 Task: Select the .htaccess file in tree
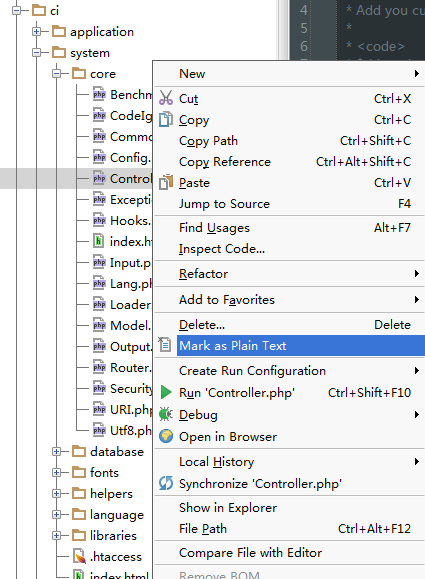pos(116,556)
